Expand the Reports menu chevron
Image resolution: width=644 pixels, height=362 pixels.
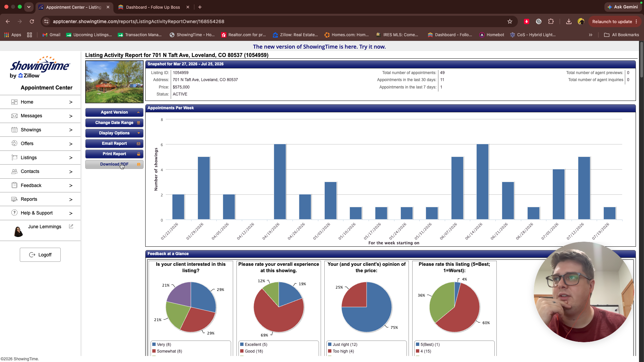pyautogui.click(x=71, y=199)
